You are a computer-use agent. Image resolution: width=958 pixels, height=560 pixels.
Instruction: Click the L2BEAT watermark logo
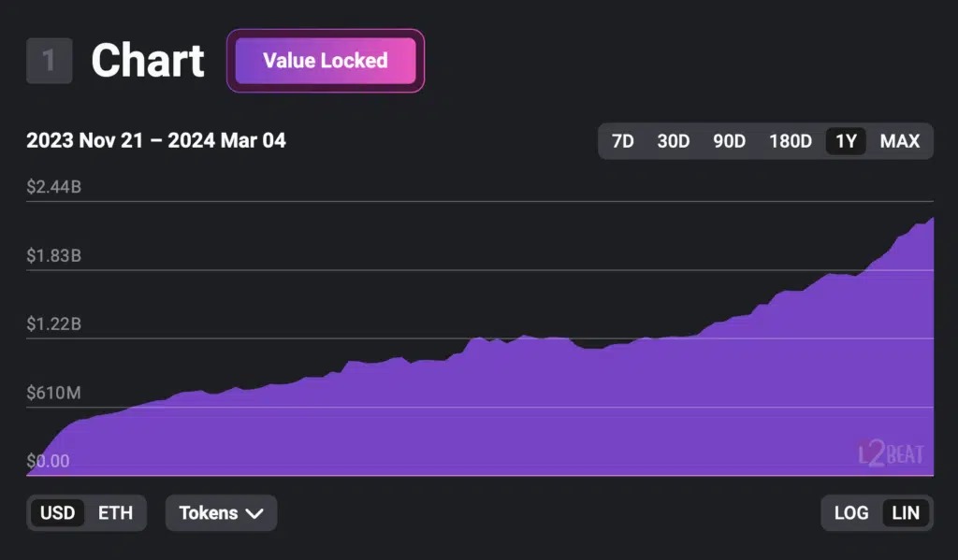(891, 453)
